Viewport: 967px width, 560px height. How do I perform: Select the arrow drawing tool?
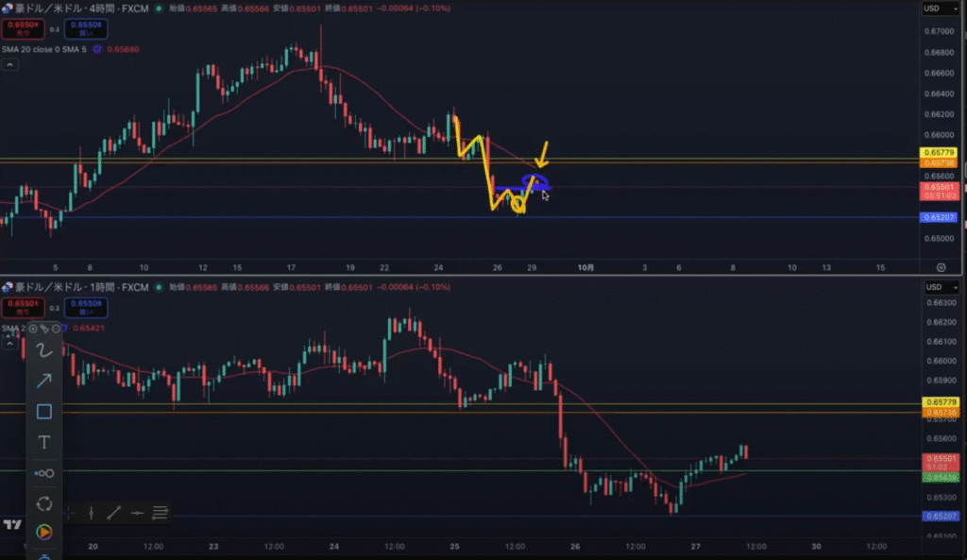[43, 381]
